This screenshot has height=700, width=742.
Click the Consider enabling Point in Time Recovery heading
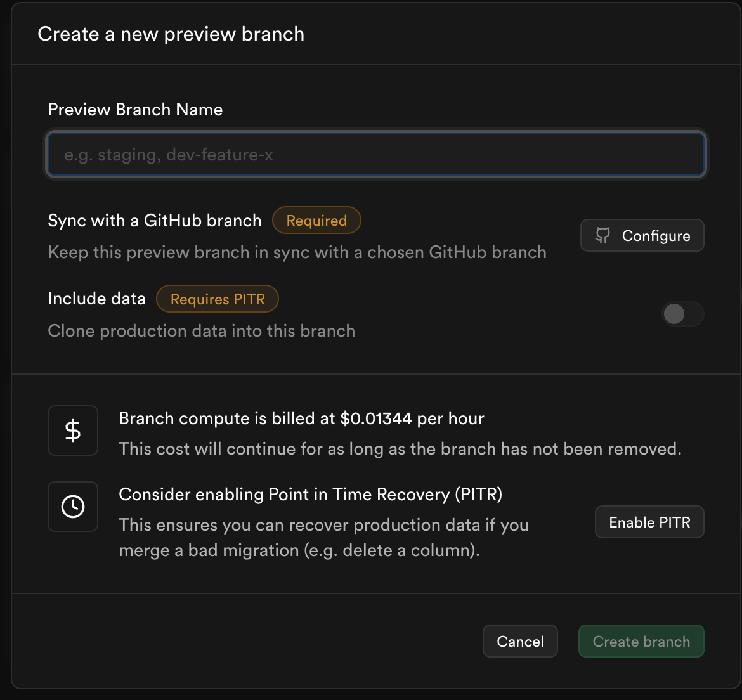(310, 495)
